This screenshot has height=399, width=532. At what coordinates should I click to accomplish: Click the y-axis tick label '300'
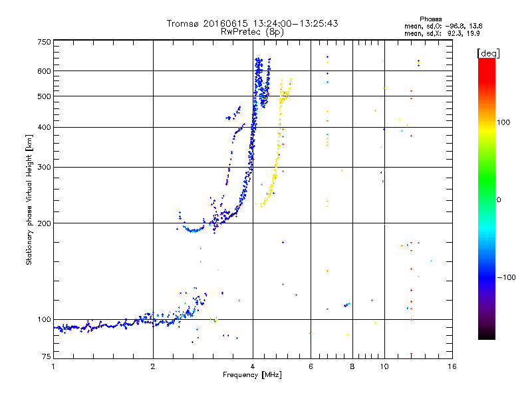coord(44,168)
